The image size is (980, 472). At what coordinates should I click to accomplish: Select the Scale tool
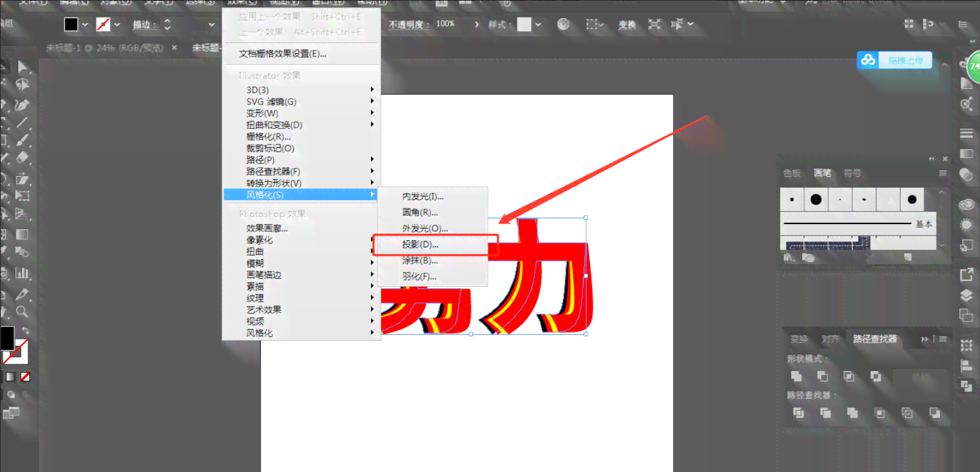coord(23,177)
